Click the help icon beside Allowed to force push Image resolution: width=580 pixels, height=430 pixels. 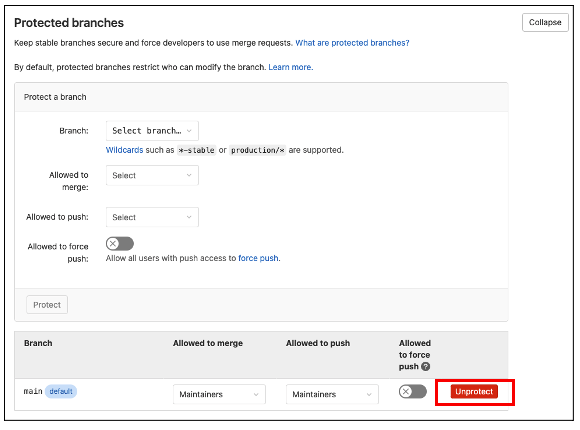426,367
